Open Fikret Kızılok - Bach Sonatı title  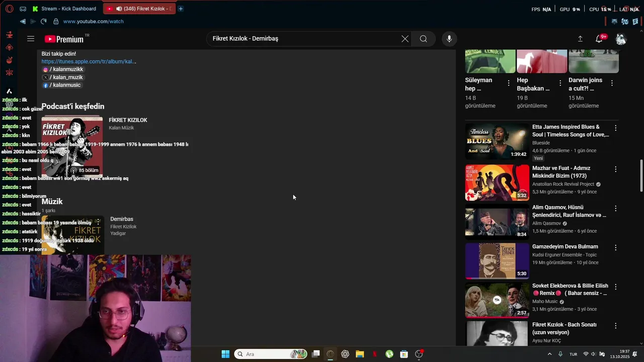tap(565, 329)
